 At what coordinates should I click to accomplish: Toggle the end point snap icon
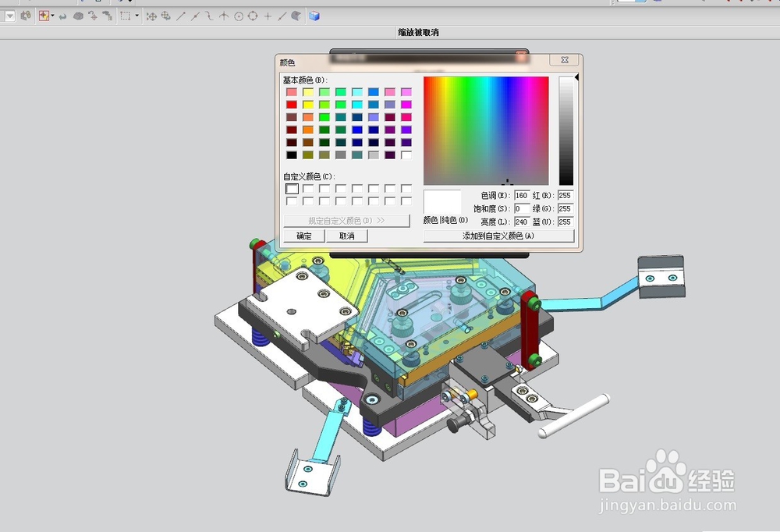click(181, 16)
